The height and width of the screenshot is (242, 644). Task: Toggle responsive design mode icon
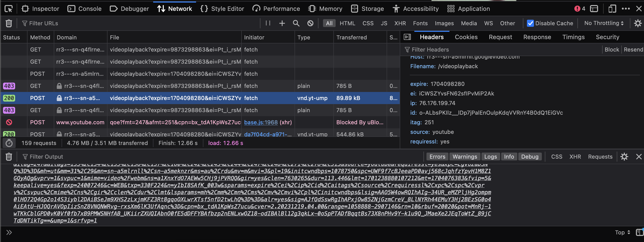[612, 9]
